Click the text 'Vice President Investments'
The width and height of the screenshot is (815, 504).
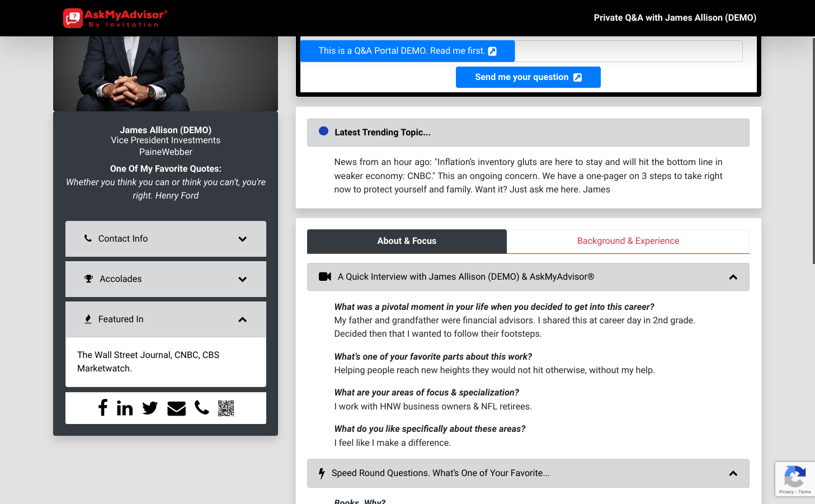[x=166, y=140]
